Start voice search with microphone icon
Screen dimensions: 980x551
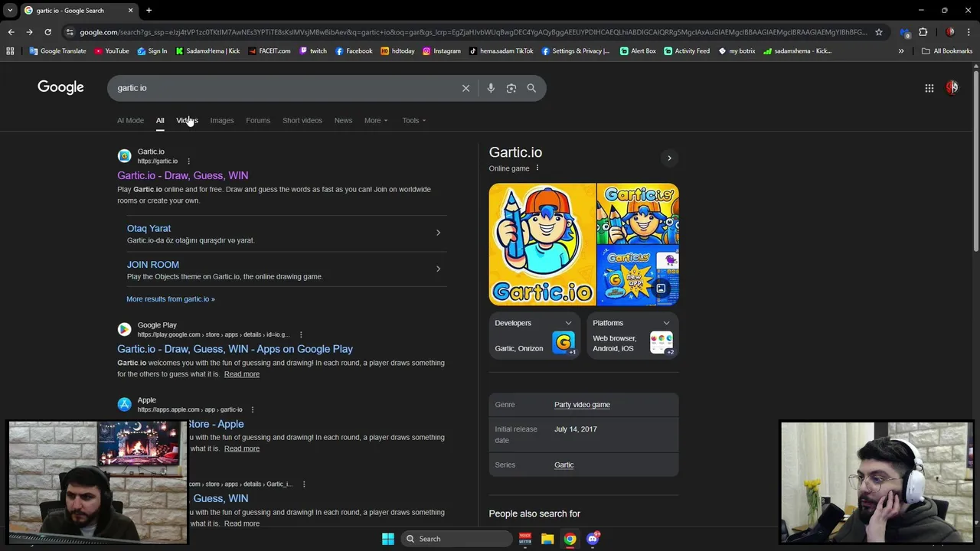coord(491,88)
